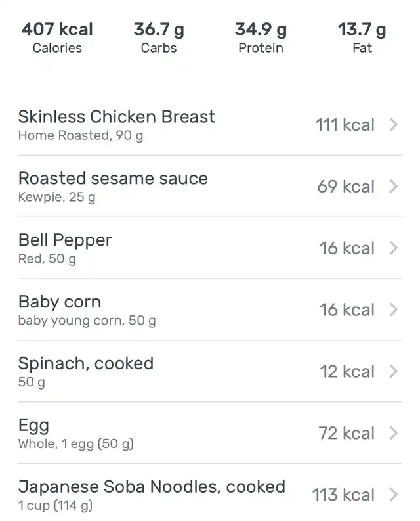The width and height of the screenshot is (420, 521).
Task: Click the 113 kcal soba noodles value
Action: coord(344,495)
